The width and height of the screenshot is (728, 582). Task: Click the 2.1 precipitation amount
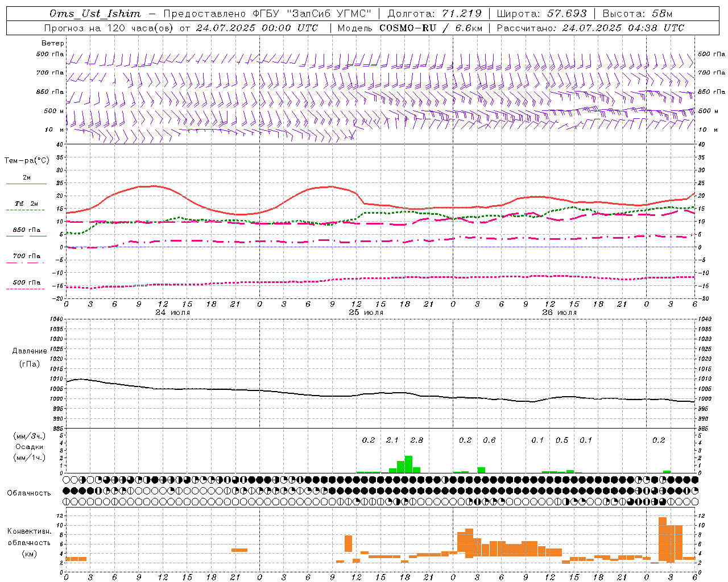pos(392,440)
